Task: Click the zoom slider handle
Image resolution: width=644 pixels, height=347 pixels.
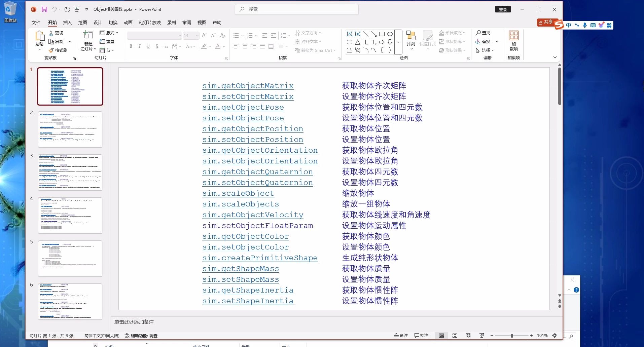Action: coord(512,336)
